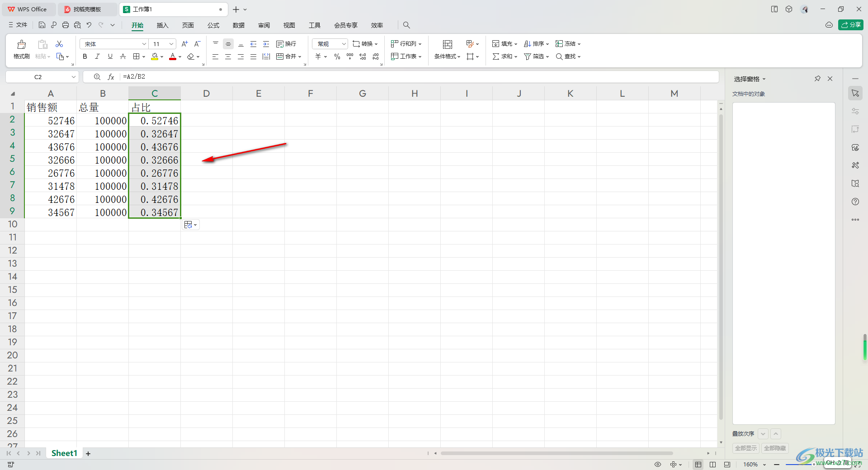Image resolution: width=868 pixels, height=470 pixels.
Task: Click the increase indent icon
Action: pyautogui.click(x=266, y=44)
